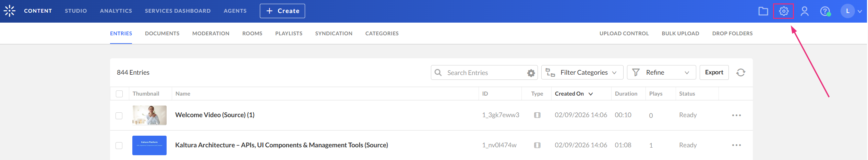Screen dimensions: 868x160
Task: Open the user administration person icon
Action: [805, 11]
